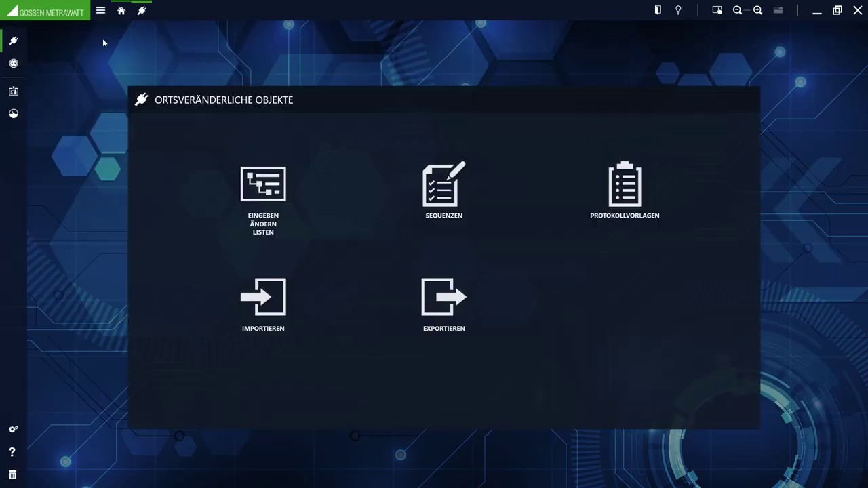This screenshot has width=868, height=488.
Task: Open the trash bin in sidebar
Action: tap(12, 474)
